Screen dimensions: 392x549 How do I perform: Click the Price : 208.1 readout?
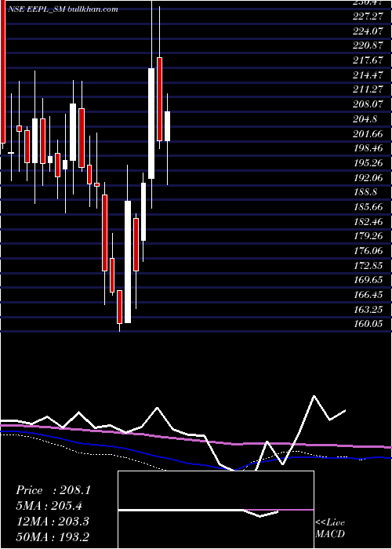tap(53, 490)
